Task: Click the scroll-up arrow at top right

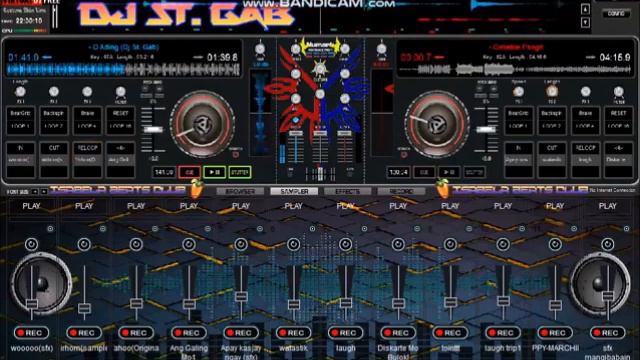Action: [x=585, y=9]
